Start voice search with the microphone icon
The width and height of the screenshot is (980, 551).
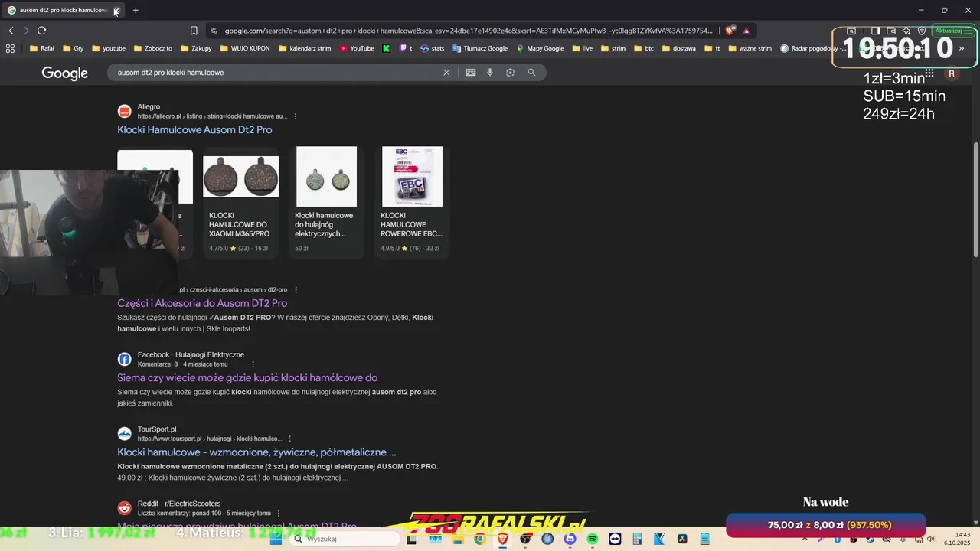[x=490, y=72]
